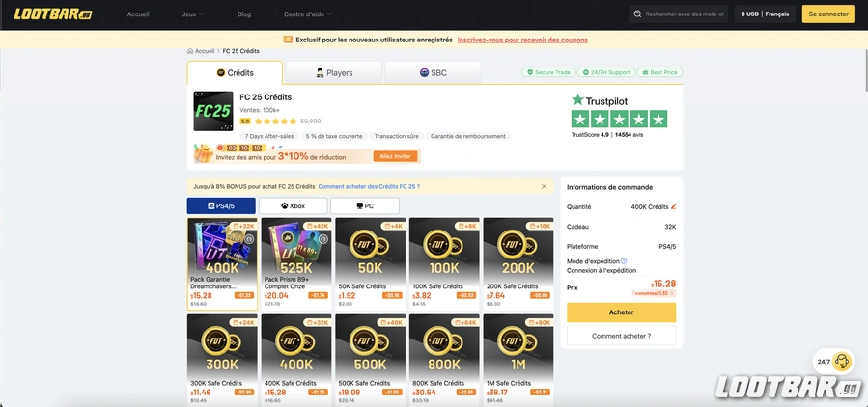Expand the Centre d'aide dropdown
This screenshot has height=407, width=868.
tap(308, 14)
